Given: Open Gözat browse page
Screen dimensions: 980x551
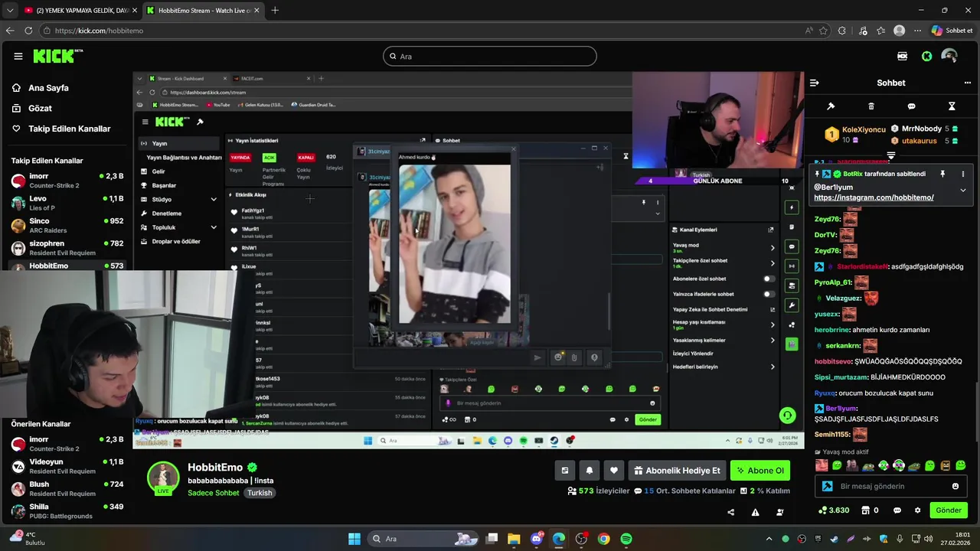Looking at the screenshot, I should 40,109.
